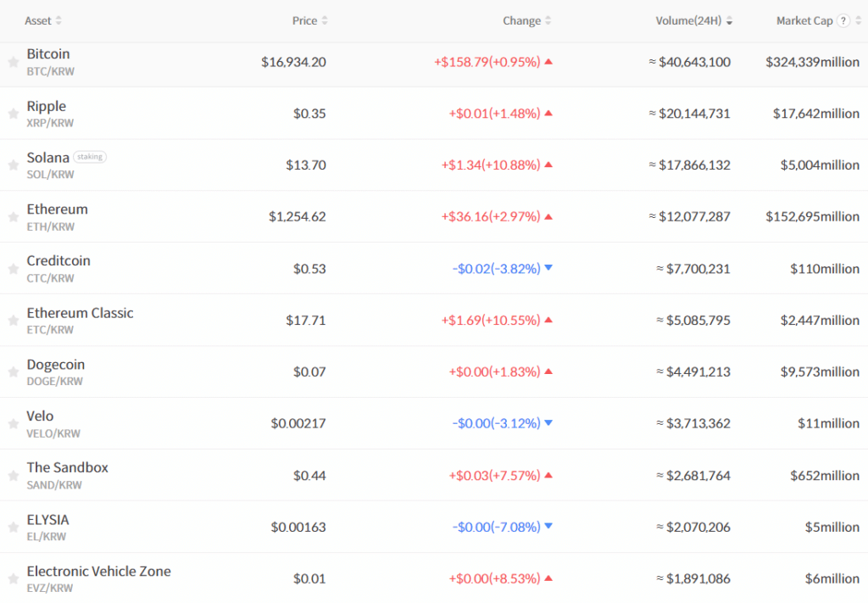Viewport: 868px width, 603px height.
Task: Toggle favorite star for Solana
Action: pos(14,165)
